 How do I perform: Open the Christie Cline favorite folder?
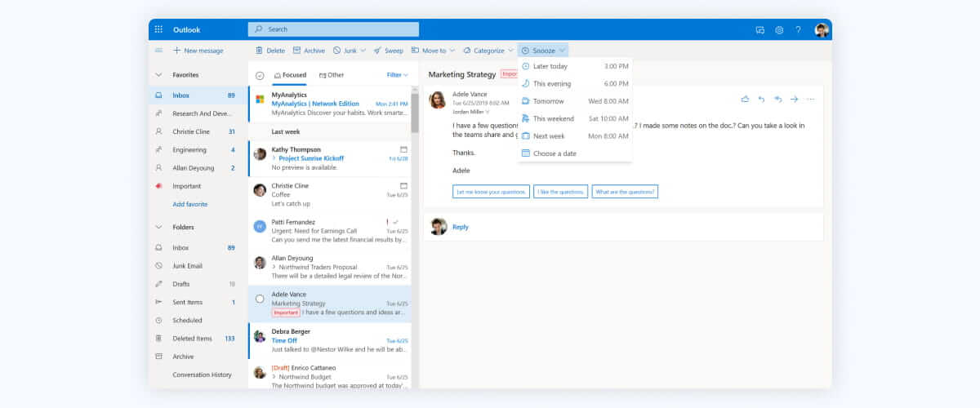(198, 131)
